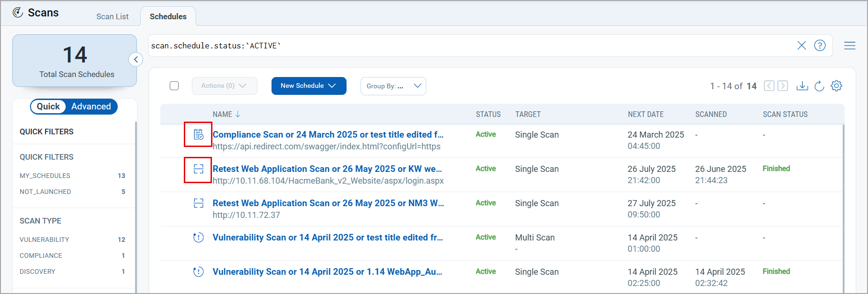Open Compliance Scan or 24 March 2025 schedule
The height and width of the screenshot is (294, 868).
point(328,135)
